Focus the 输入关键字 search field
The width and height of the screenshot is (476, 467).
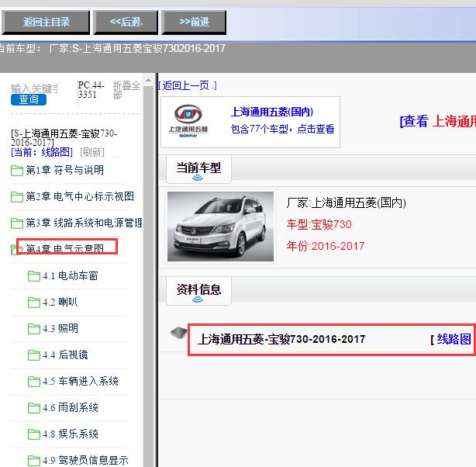pyautogui.click(x=34, y=88)
